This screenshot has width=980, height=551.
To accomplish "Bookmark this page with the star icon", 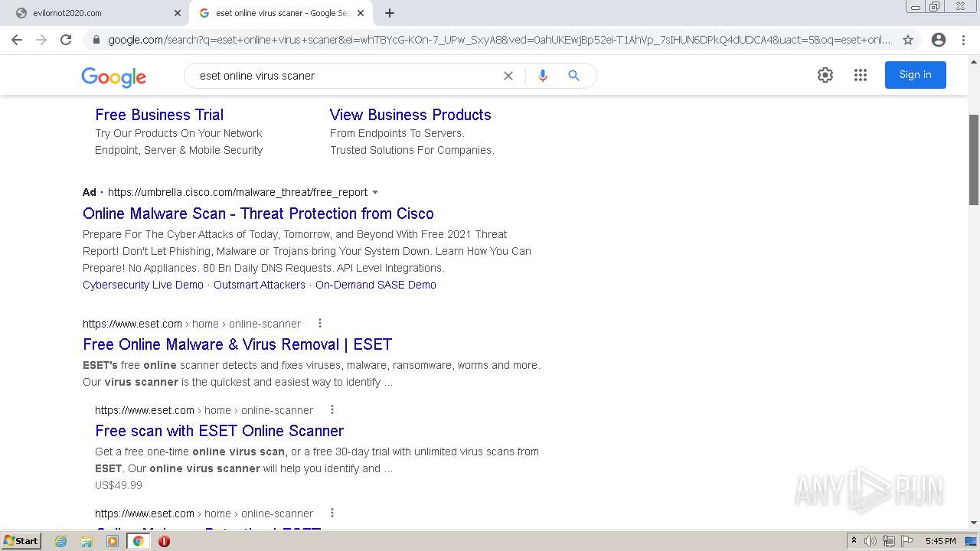I will pyautogui.click(x=908, y=40).
